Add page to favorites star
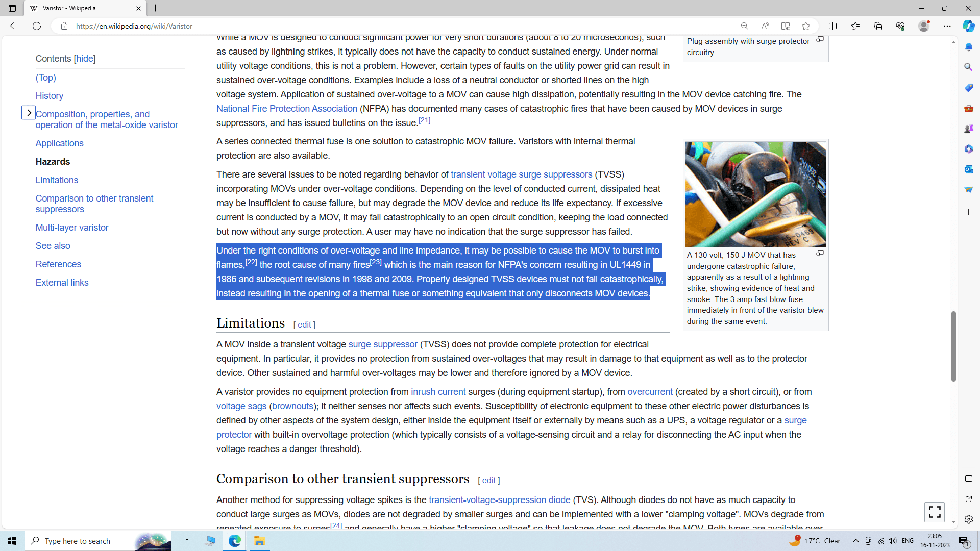Image resolution: width=980 pixels, height=551 pixels. 806,26
